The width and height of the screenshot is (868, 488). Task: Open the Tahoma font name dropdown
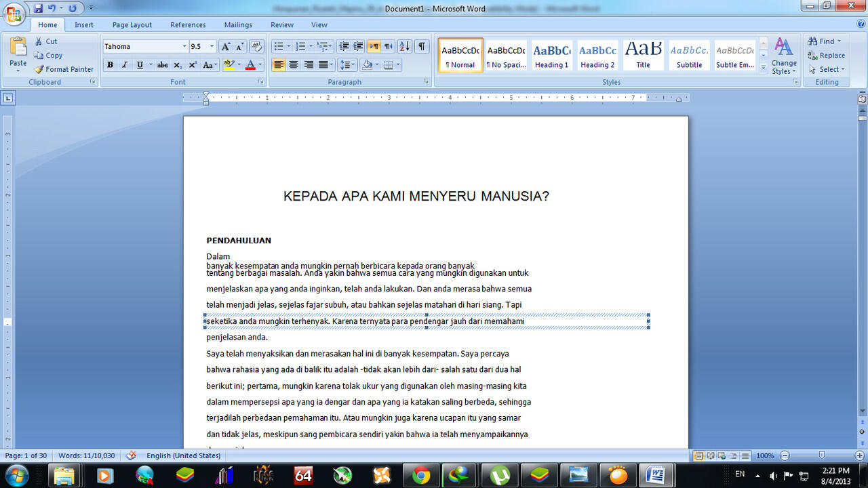pyautogui.click(x=184, y=46)
